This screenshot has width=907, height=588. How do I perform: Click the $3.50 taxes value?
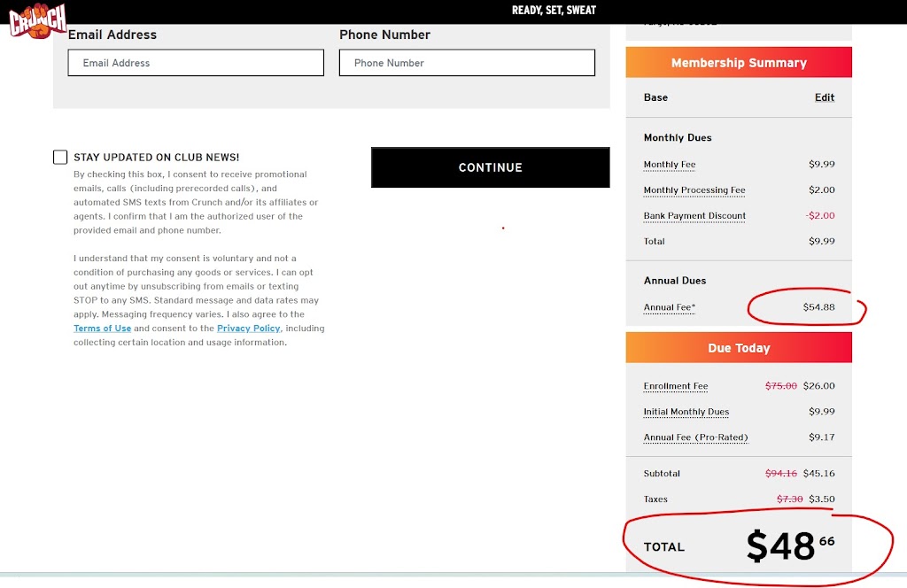pos(821,499)
